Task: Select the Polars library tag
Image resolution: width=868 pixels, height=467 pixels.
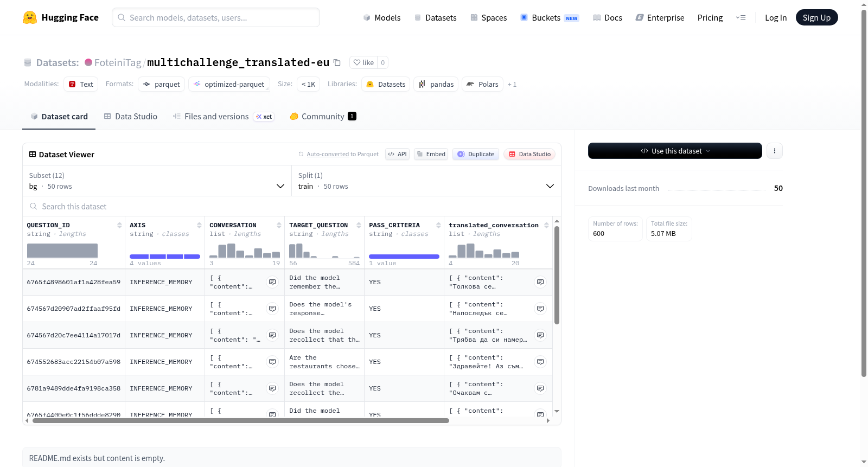Action: pyautogui.click(x=483, y=84)
